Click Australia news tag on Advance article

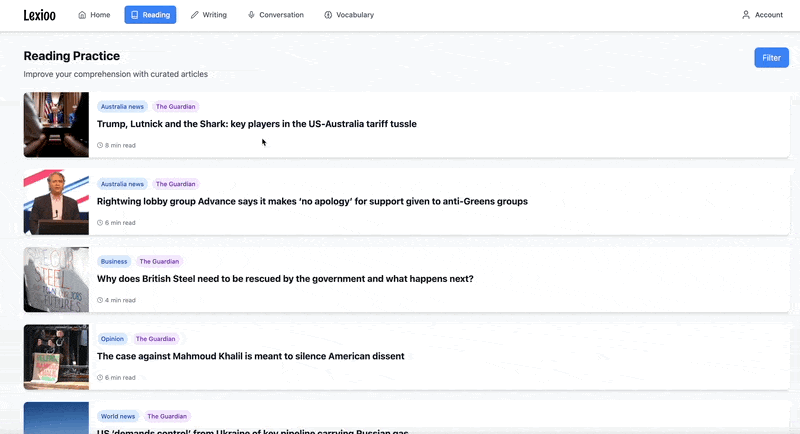[122, 184]
